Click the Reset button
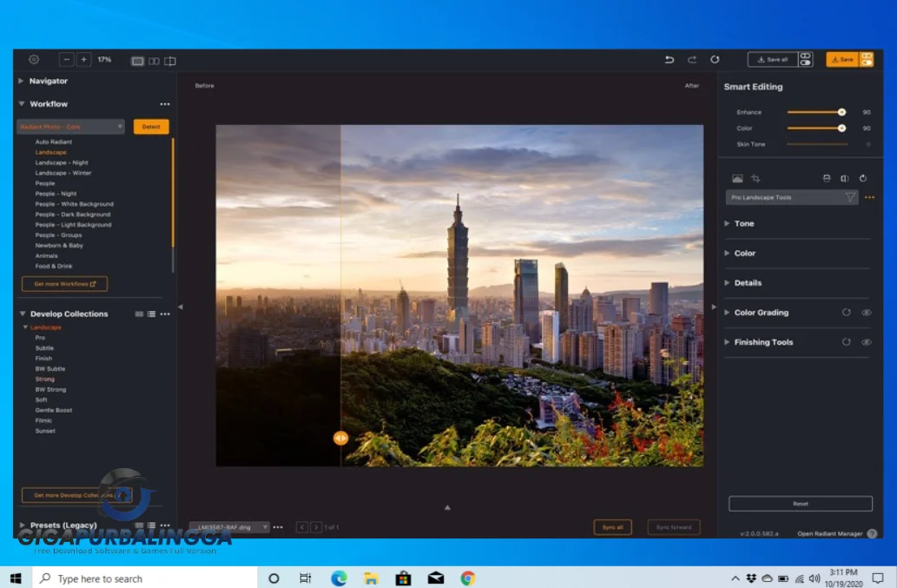Screen dimensions: 897x588 (801, 504)
